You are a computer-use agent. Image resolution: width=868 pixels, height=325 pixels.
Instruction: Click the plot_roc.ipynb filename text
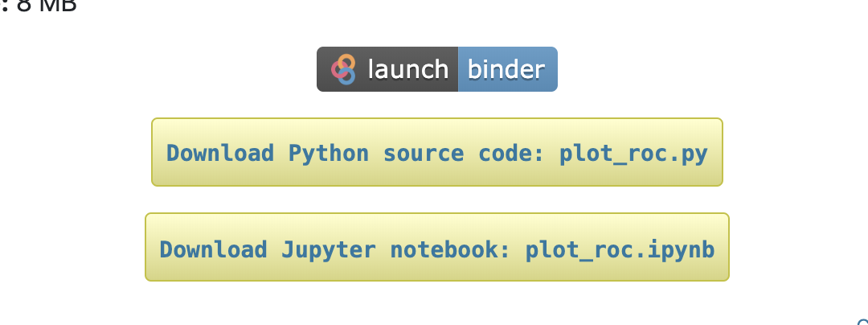pos(620,249)
